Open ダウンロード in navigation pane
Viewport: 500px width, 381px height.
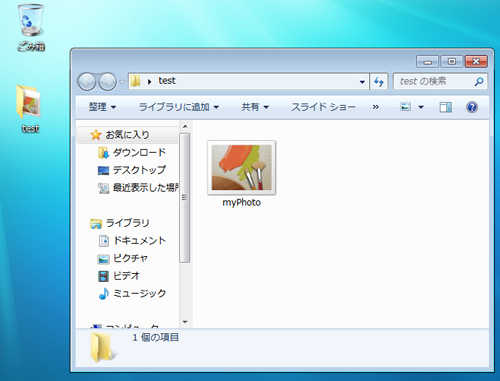pyautogui.click(x=139, y=152)
